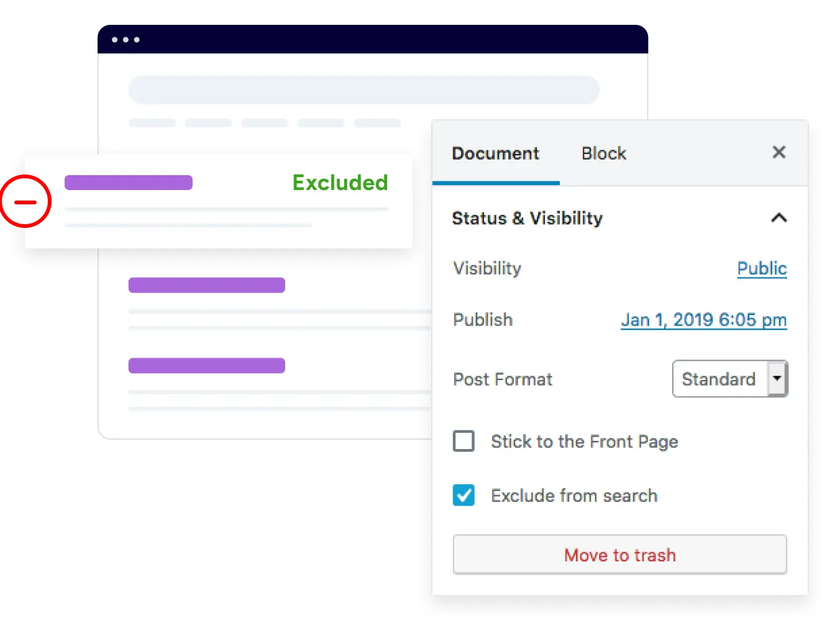This screenshot has height=621, width=840.
Task: Click the X to close the Document panel
Action: (x=778, y=152)
